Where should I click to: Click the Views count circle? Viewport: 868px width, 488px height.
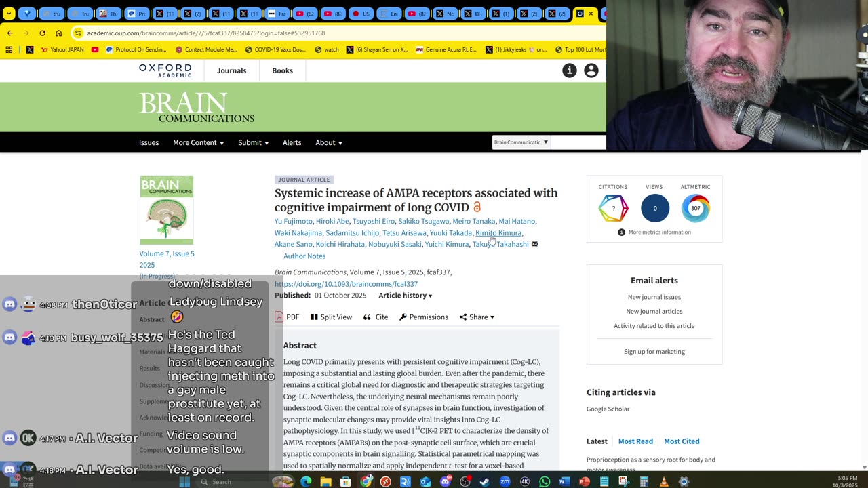(x=654, y=208)
